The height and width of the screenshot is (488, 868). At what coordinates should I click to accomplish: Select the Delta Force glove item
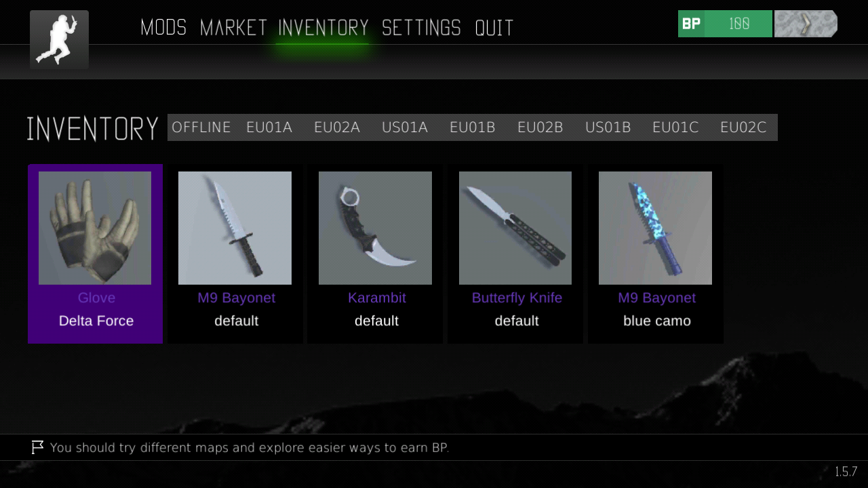95,253
